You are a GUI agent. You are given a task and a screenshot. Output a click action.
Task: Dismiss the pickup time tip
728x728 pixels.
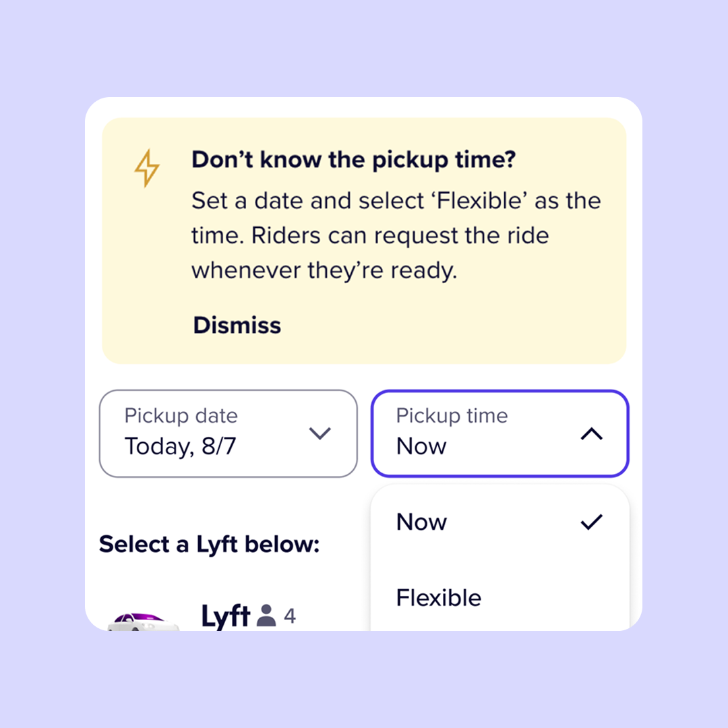click(x=237, y=325)
